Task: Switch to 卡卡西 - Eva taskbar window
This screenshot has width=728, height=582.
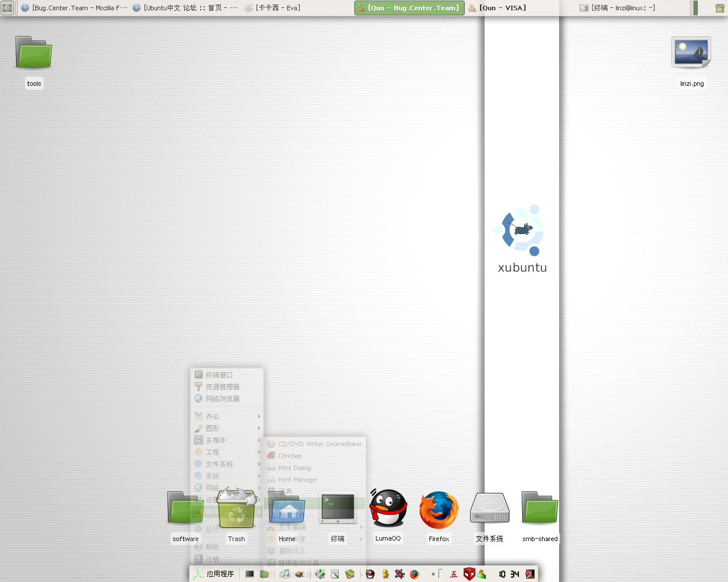Action: coord(296,8)
